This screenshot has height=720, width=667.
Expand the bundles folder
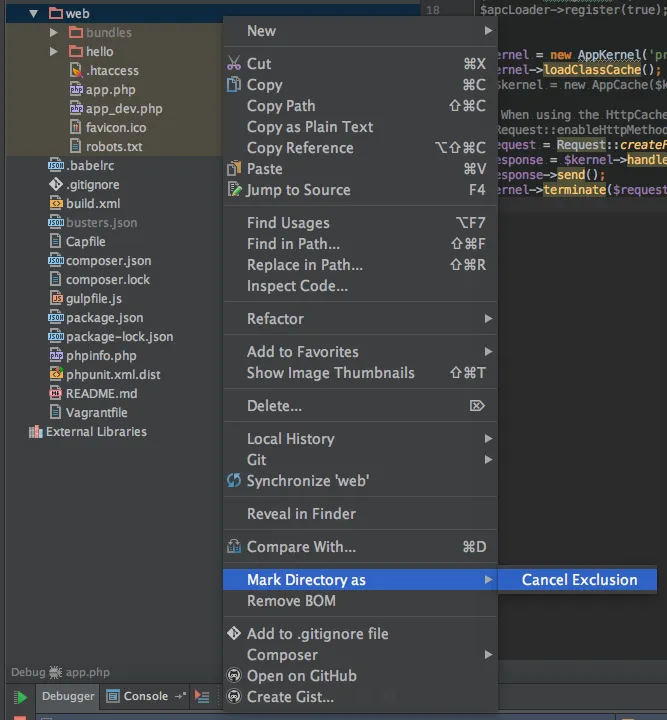click(54, 33)
